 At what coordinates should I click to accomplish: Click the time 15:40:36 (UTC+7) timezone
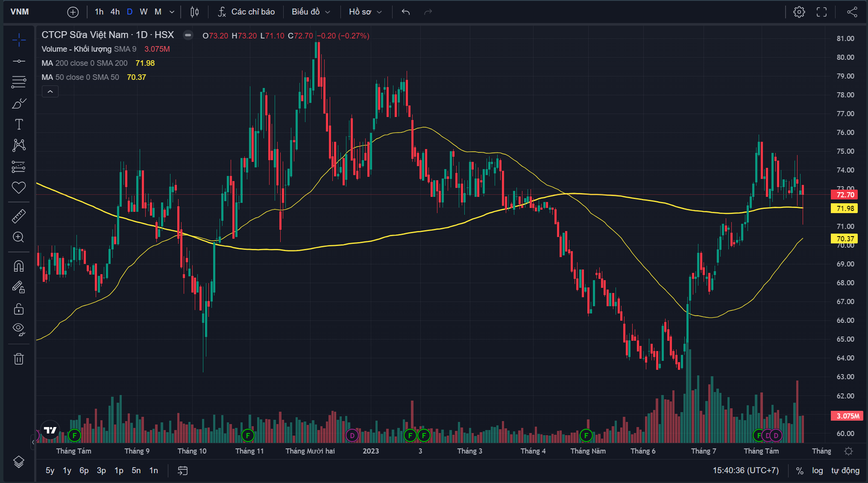tap(746, 470)
